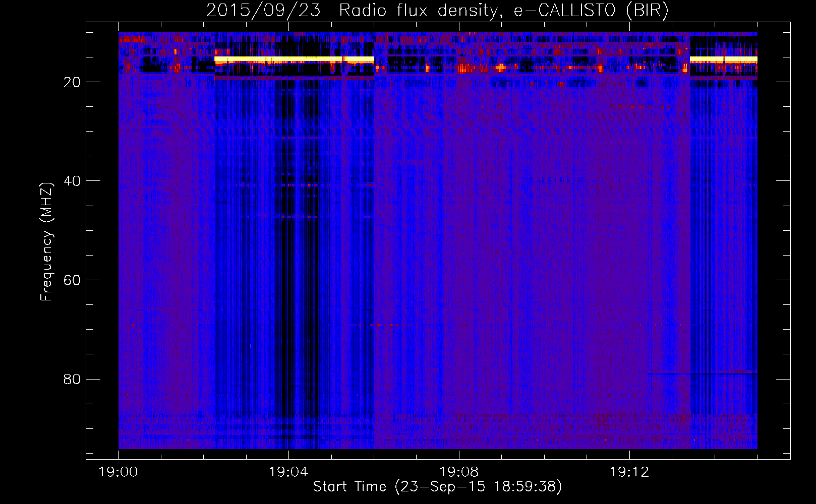Click the 19:12 time tick label
The image size is (816, 504).
pos(629,472)
